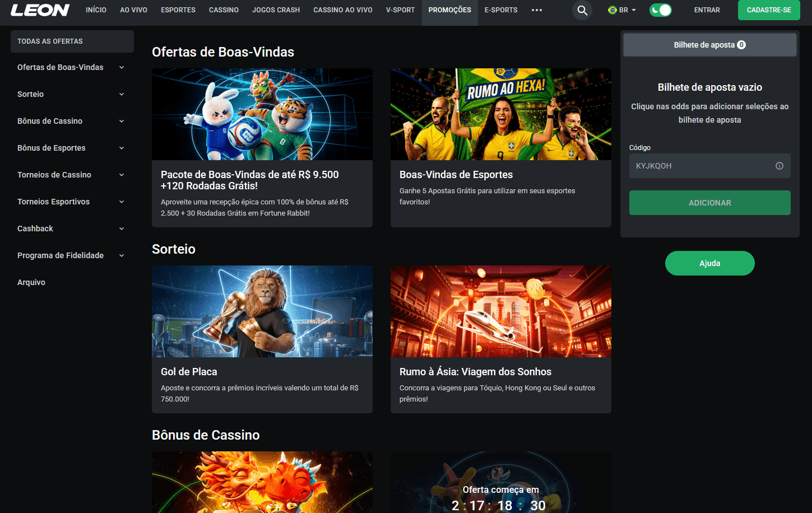The image size is (812, 513).
Task: Select TODAS AS OFERTAS in sidebar
Action: [x=72, y=41]
